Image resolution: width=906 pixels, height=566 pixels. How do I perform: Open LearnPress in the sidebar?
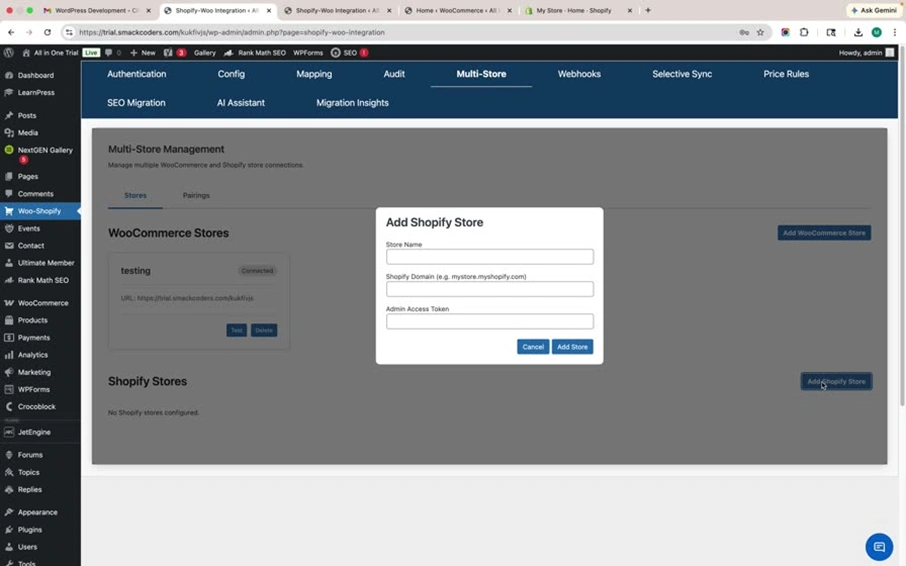pos(36,92)
